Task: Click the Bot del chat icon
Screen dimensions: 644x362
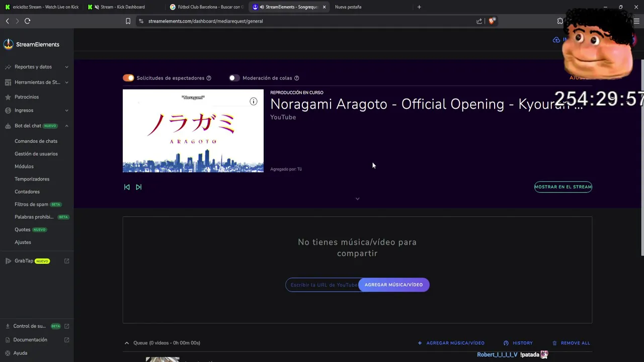Action: tap(8, 126)
